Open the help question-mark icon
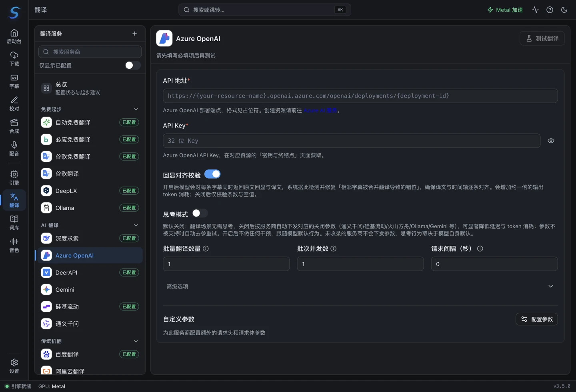Image resolution: width=576 pixels, height=392 pixels. click(x=550, y=10)
